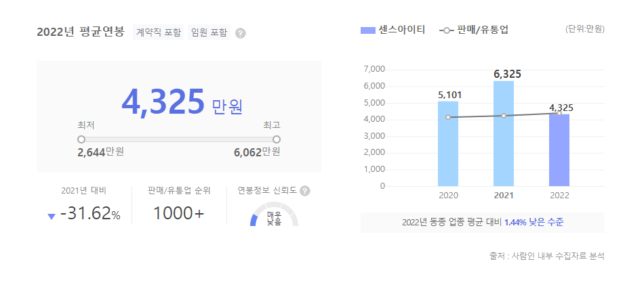The width and height of the screenshot is (644, 291).
Task: Click the help icon next to 연봉정보 신뢰도
Action: 305,191
